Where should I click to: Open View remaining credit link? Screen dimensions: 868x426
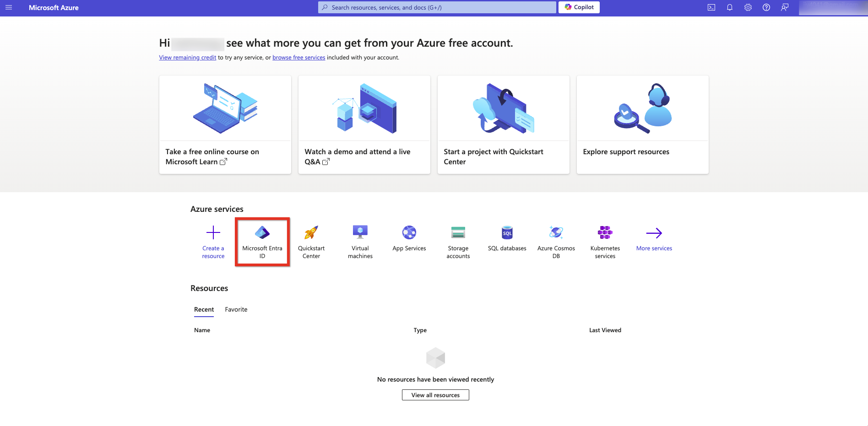point(188,58)
